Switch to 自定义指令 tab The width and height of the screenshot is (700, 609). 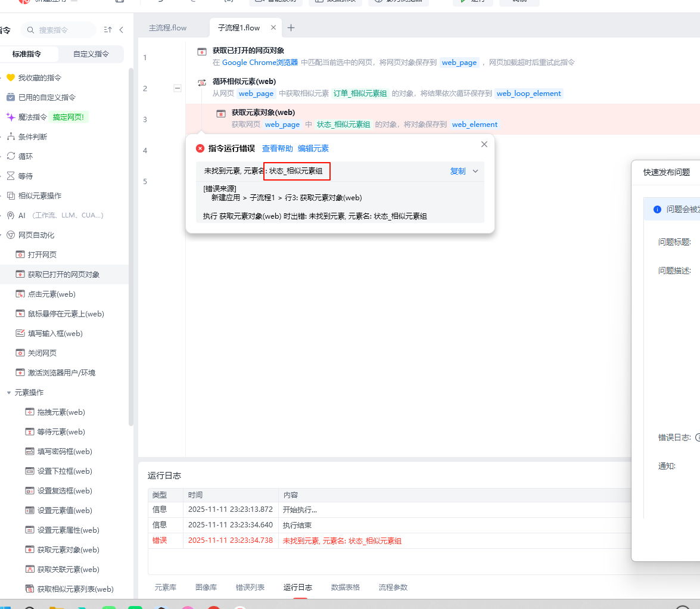(x=91, y=54)
